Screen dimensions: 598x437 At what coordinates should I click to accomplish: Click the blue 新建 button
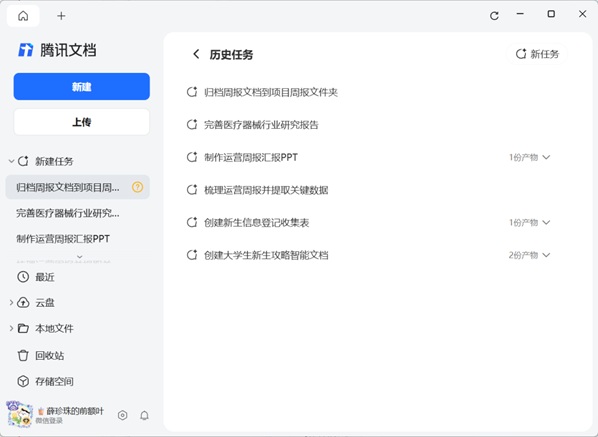click(82, 87)
